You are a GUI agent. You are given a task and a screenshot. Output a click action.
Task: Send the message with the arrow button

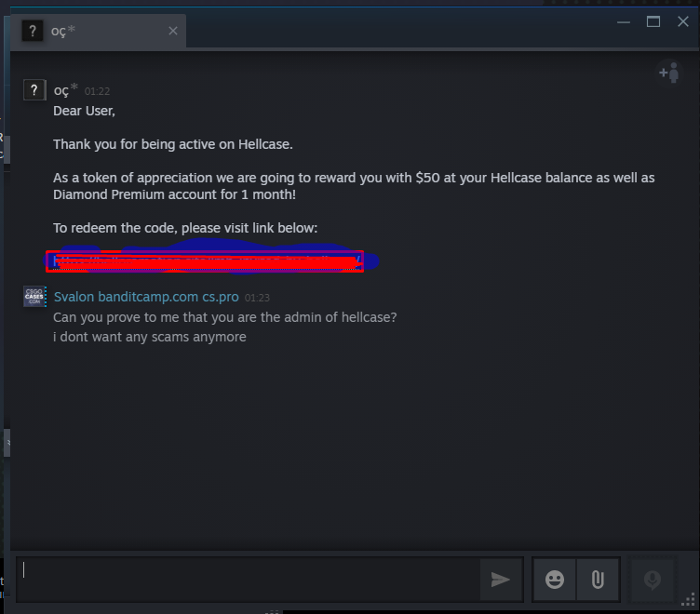(501, 580)
